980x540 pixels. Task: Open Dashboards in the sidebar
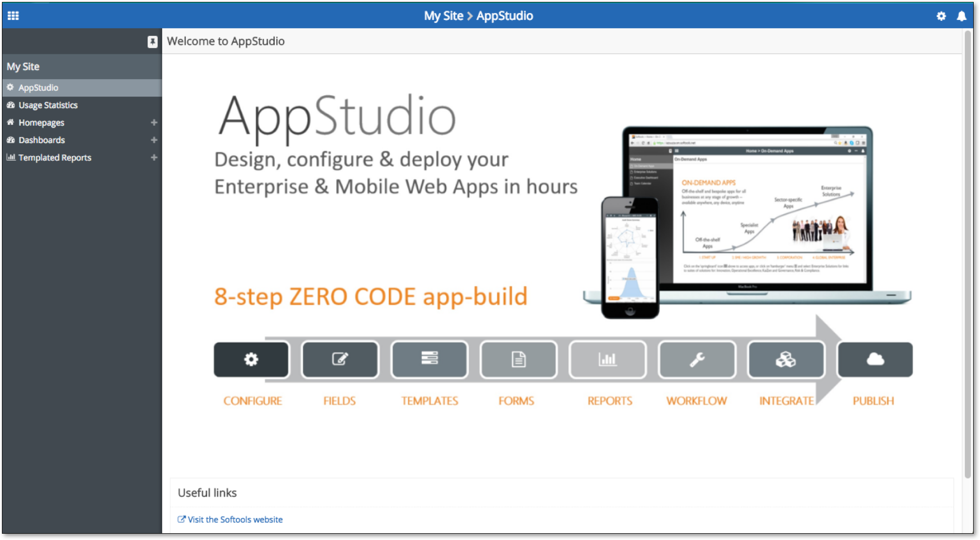tap(82, 140)
